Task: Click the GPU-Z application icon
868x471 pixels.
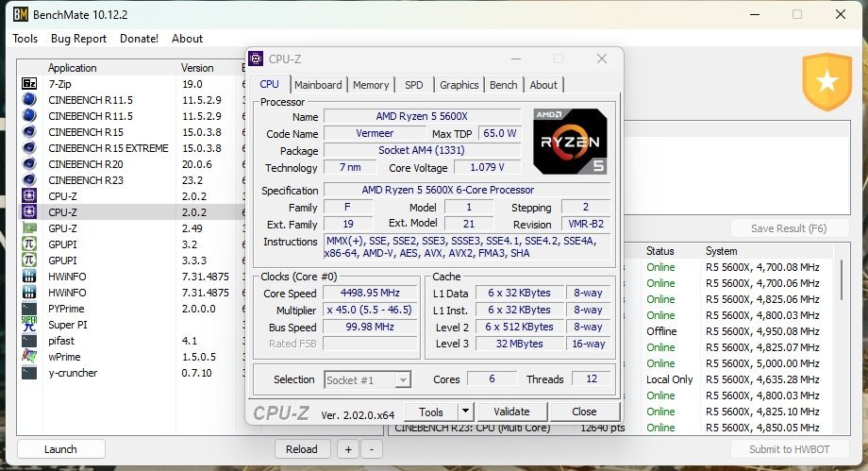Action: 29,228
